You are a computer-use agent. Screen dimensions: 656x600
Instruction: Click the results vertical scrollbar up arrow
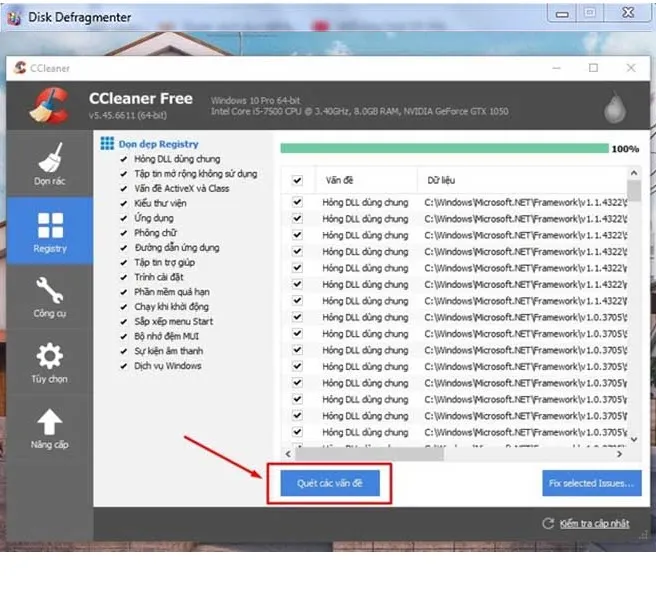coord(634,173)
